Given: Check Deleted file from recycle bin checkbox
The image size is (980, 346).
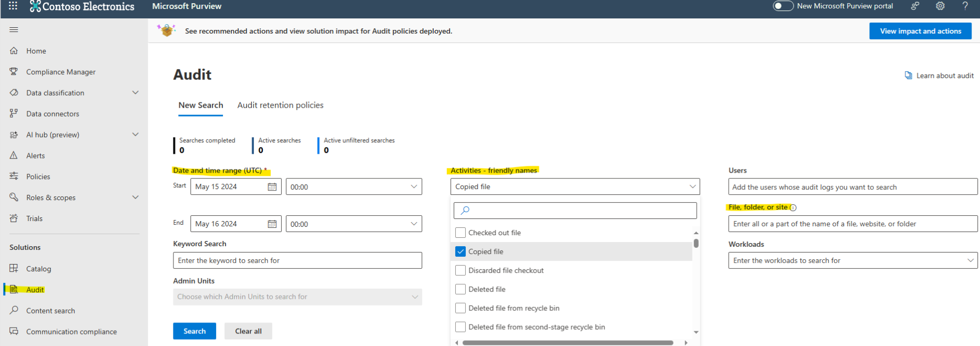Looking at the screenshot, I should (x=461, y=308).
